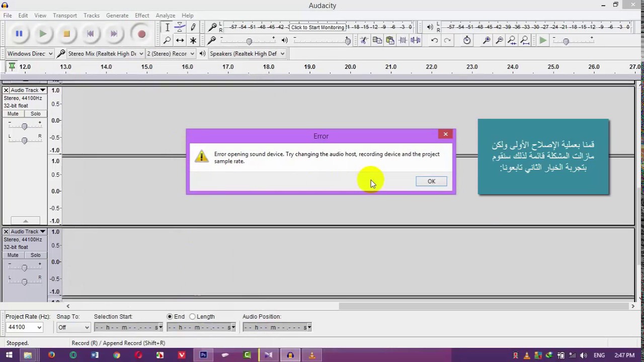
Task: Select the Multi-Tool asterisk
Action: pyautogui.click(x=193, y=40)
